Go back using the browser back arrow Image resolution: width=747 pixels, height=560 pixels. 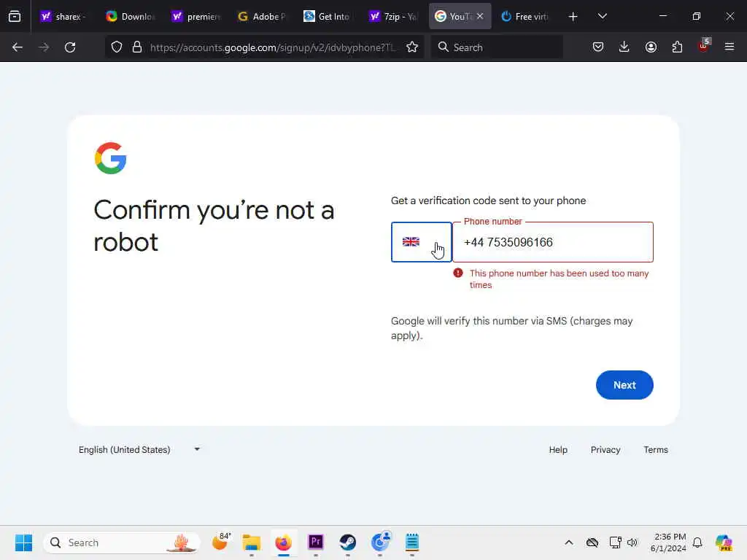pyautogui.click(x=18, y=47)
